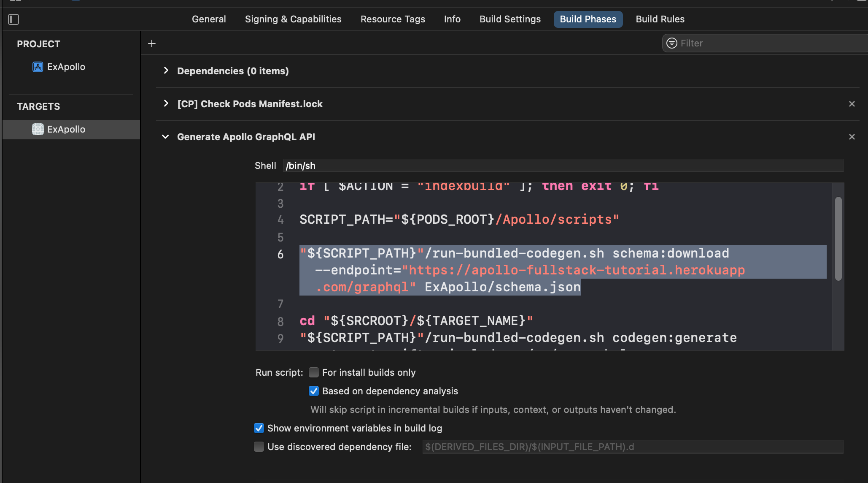Enable Use discovered dependency file checkbox
The image size is (868, 483).
coord(259,447)
